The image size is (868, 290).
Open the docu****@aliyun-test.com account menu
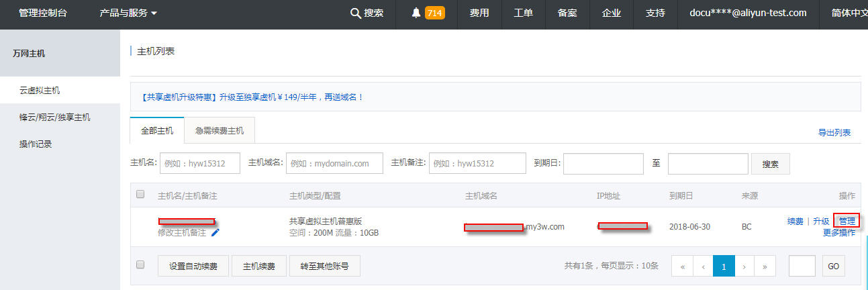tap(748, 13)
